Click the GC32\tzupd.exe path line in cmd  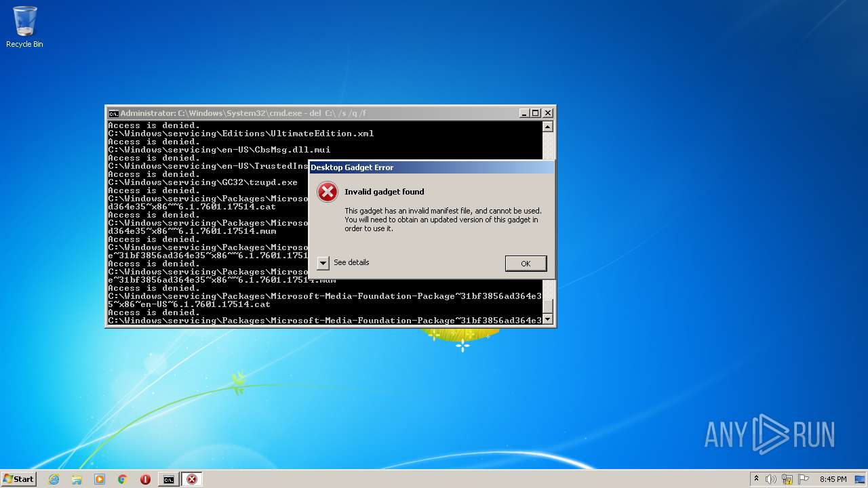(203, 182)
